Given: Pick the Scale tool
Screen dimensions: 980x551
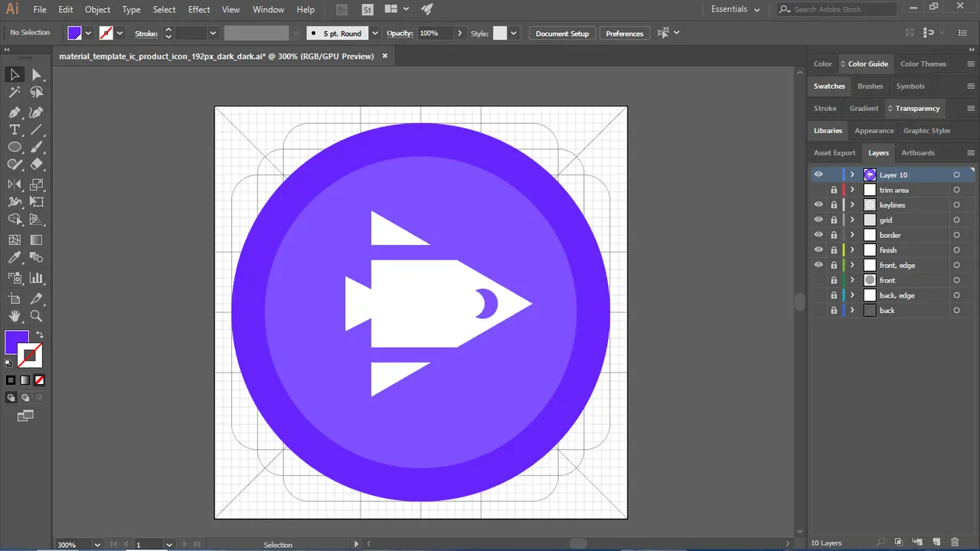Looking at the screenshot, I should [37, 184].
